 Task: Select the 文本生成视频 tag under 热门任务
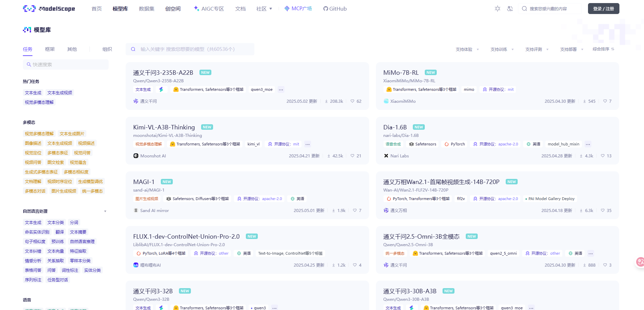click(x=60, y=93)
